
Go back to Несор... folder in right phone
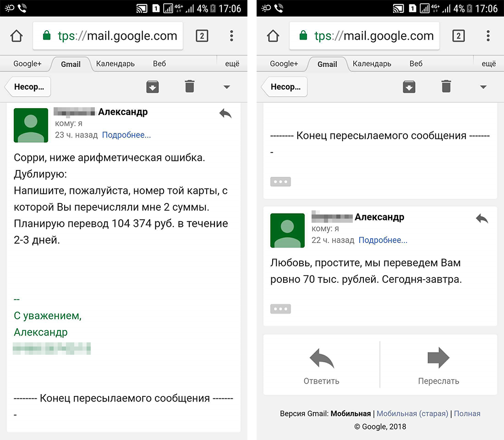click(x=285, y=87)
